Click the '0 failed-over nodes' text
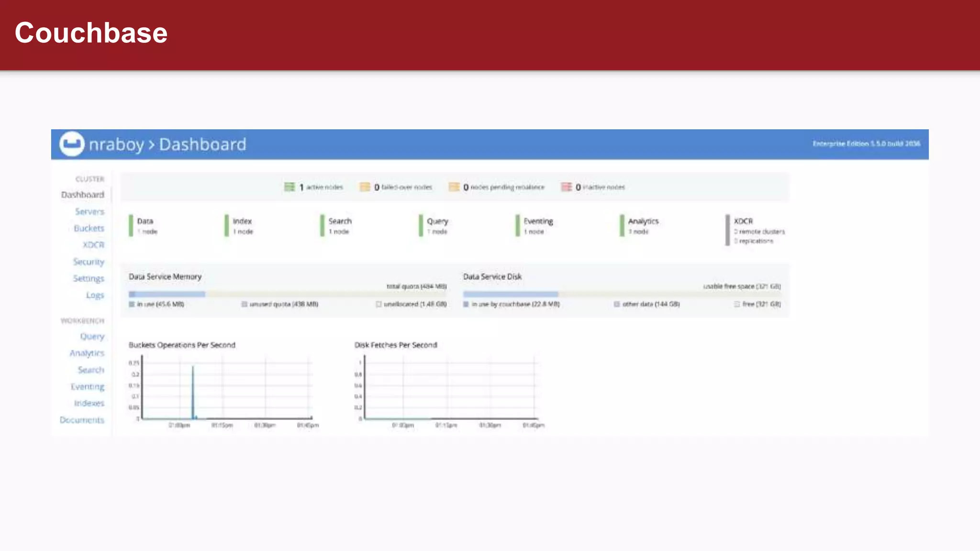This screenshot has height=551, width=980. tap(403, 187)
